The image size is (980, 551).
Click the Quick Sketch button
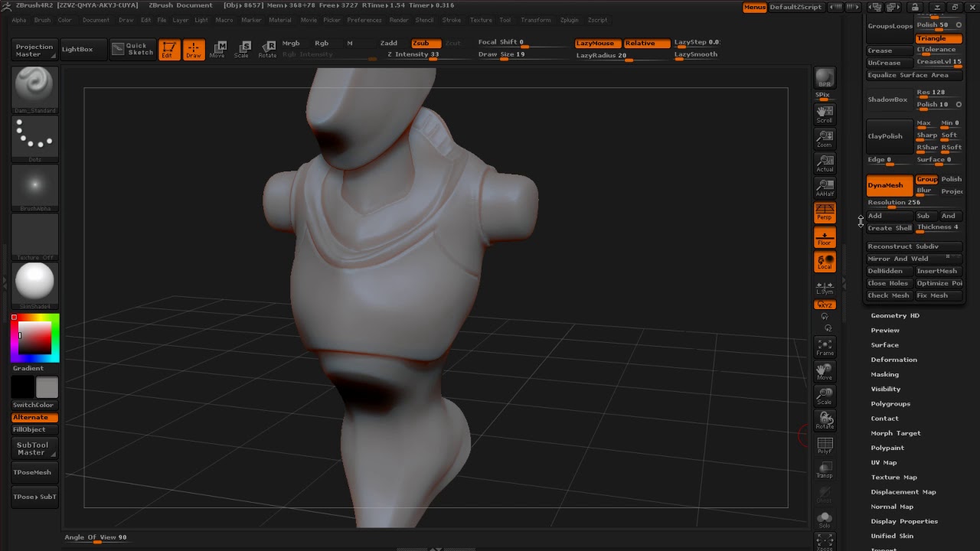pos(132,49)
